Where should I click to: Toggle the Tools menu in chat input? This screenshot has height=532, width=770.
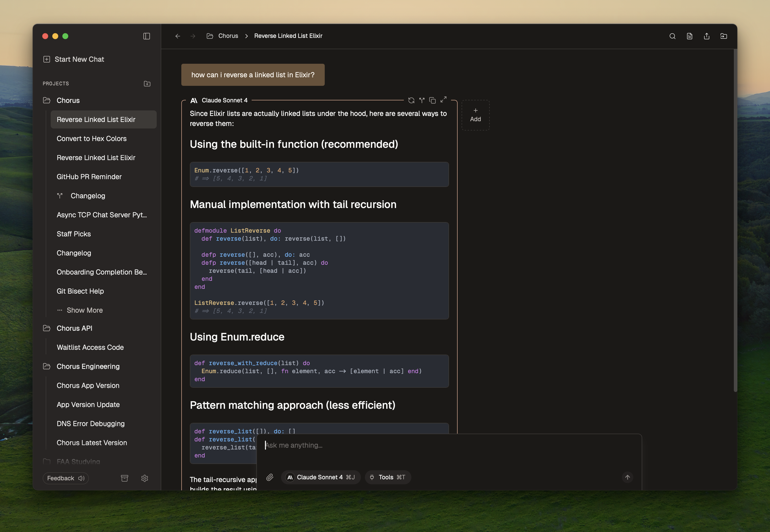(x=388, y=477)
